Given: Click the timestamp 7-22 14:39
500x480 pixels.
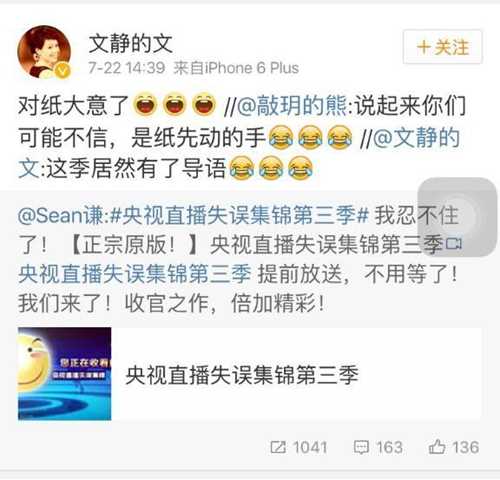Looking at the screenshot, I should (x=127, y=68).
